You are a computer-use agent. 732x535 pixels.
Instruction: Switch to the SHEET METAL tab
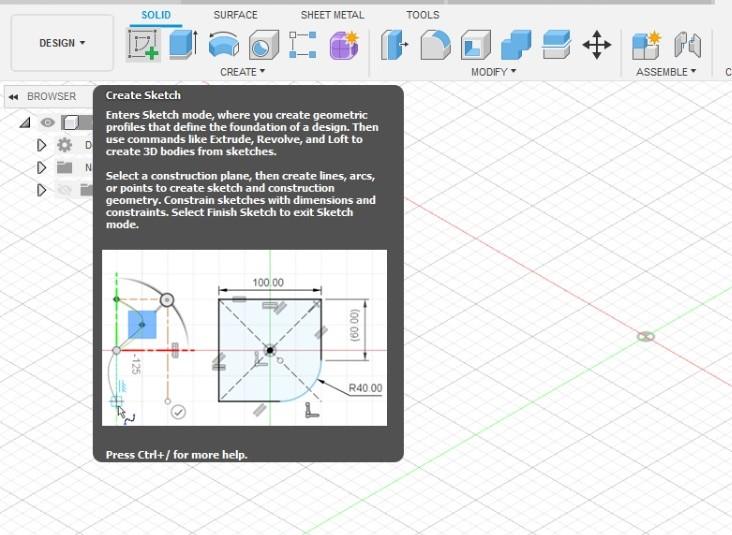pyautogui.click(x=332, y=15)
